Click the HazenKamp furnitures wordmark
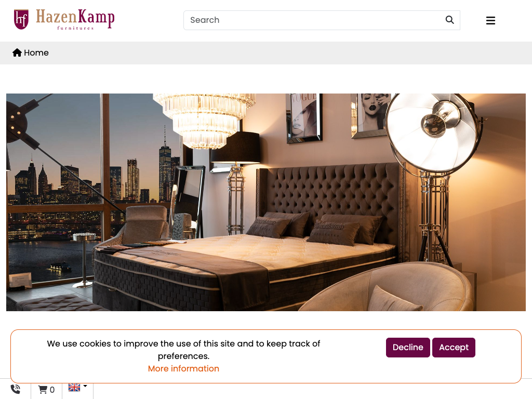Screen dimensions: 532x399 [x=75, y=19]
